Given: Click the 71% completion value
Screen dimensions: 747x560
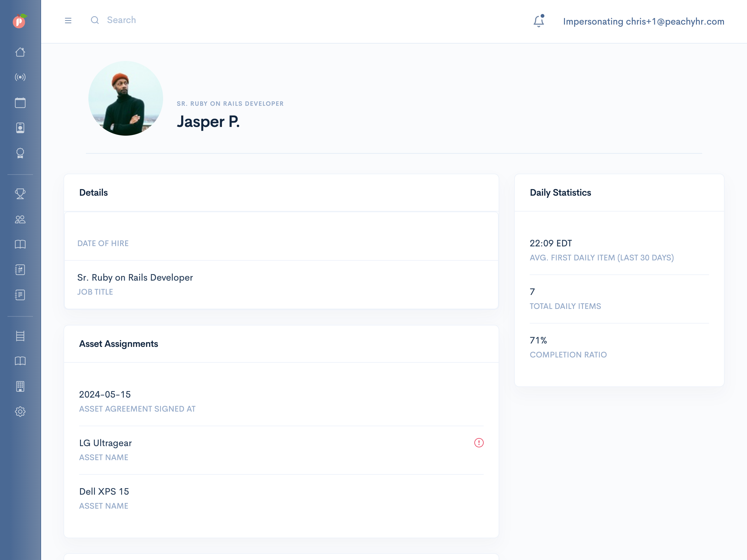Looking at the screenshot, I should (538, 340).
